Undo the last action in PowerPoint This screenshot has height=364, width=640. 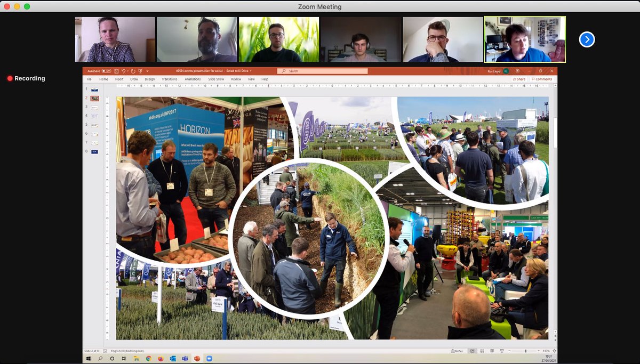pyautogui.click(x=123, y=71)
